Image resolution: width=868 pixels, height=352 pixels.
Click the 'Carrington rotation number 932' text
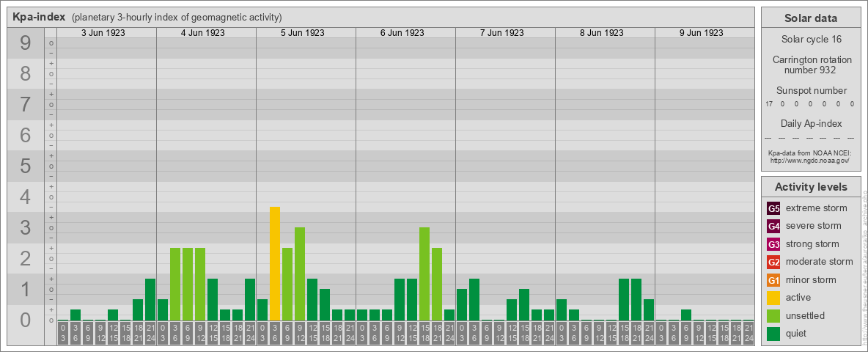pyautogui.click(x=812, y=65)
